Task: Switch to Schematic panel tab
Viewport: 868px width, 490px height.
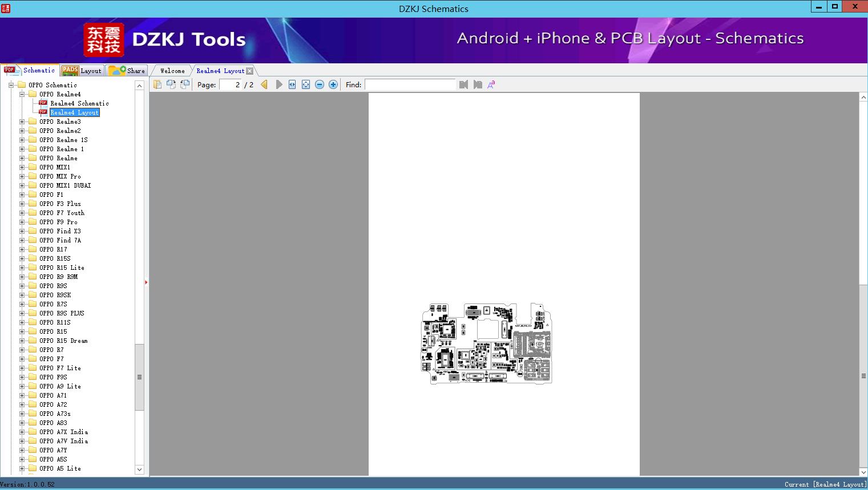Action: pos(30,70)
